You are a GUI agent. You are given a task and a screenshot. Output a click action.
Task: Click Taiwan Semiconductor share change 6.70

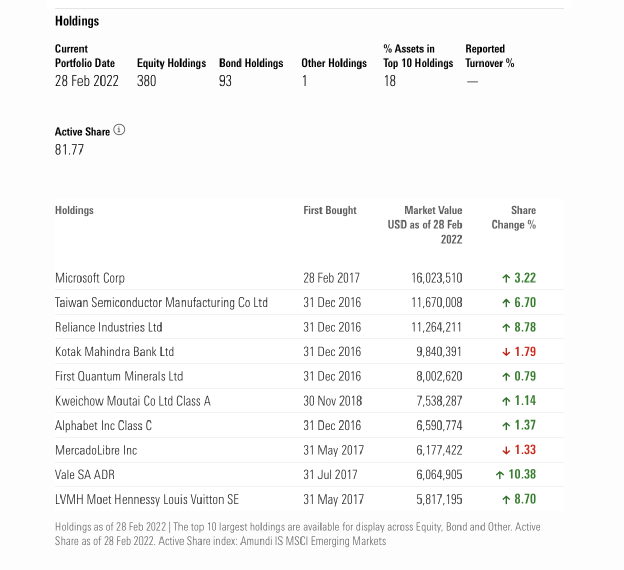(x=525, y=303)
